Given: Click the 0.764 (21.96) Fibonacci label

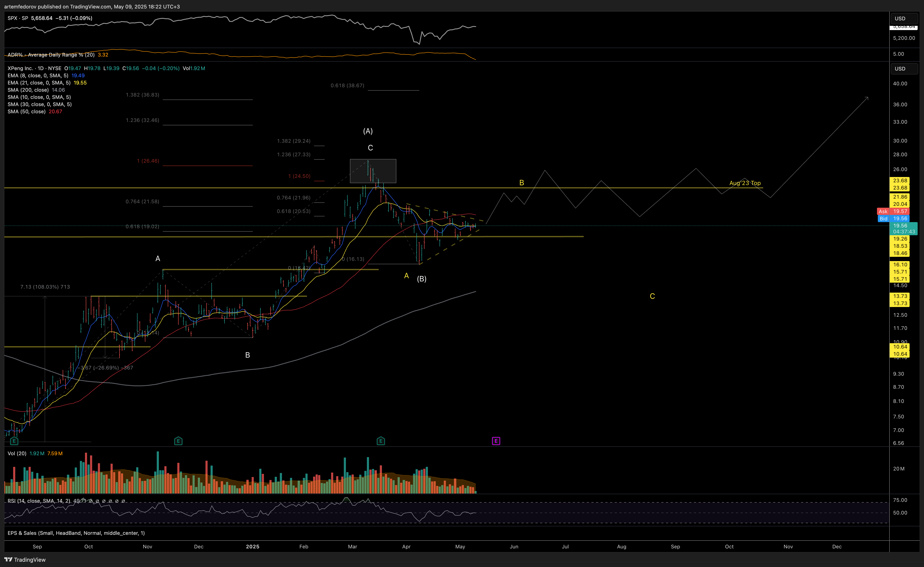Looking at the screenshot, I should [x=294, y=198].
